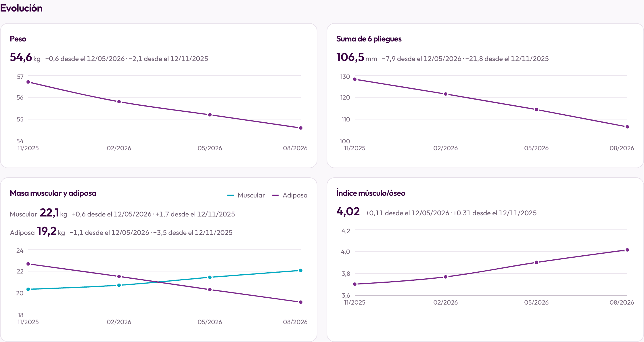Screen dimensions: 644x342
Task: Pick the 05/2026 point in Índice músculo/óseo chart
Action: pyautogui.click(x=536, y=263)
